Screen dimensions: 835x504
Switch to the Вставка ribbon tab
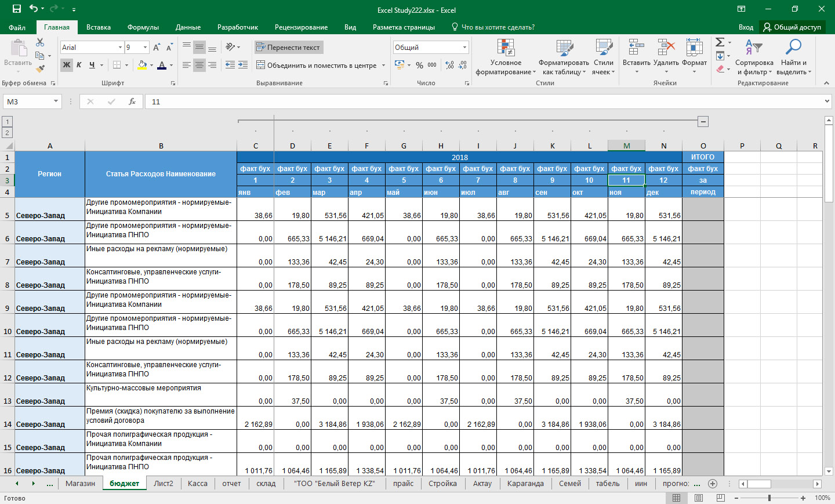click(x=99, y=27)
